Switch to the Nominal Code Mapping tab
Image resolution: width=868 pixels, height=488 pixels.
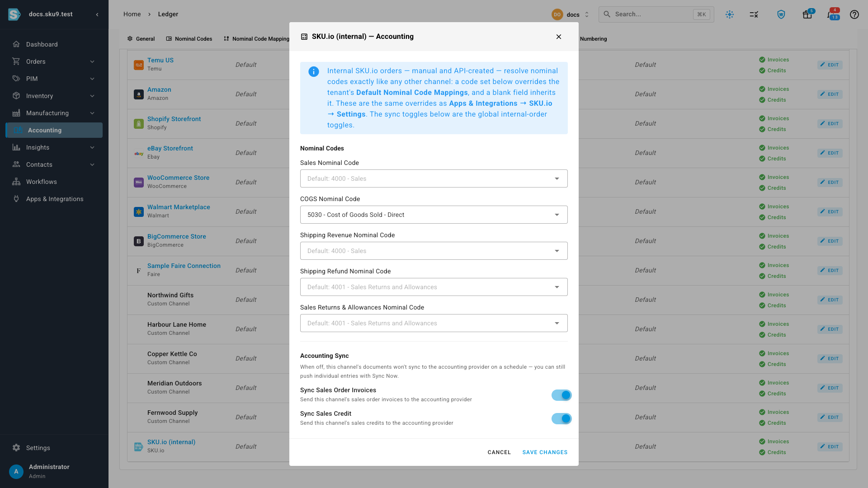tap(257, 39)
